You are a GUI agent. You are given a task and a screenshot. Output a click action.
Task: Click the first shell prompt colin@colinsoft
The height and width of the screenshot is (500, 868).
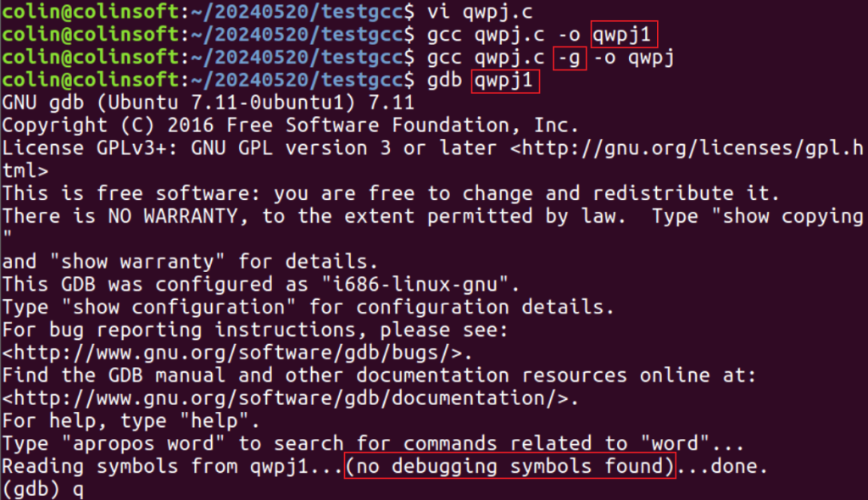tap(90, 12)
